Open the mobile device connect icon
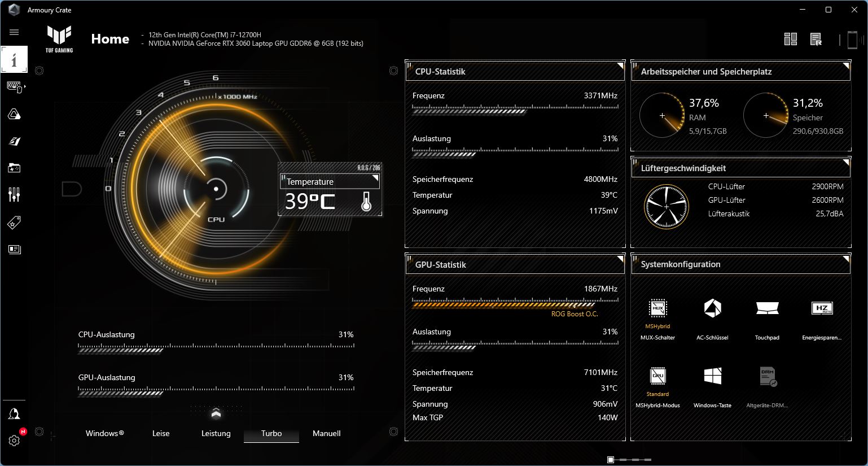 coord(852,40)
